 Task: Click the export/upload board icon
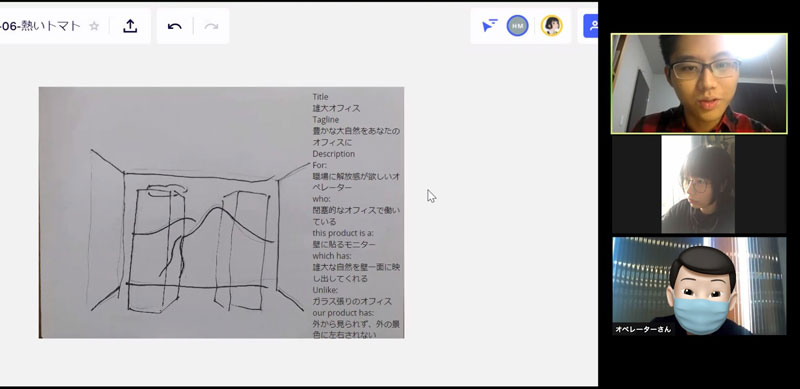click(130, 26)
